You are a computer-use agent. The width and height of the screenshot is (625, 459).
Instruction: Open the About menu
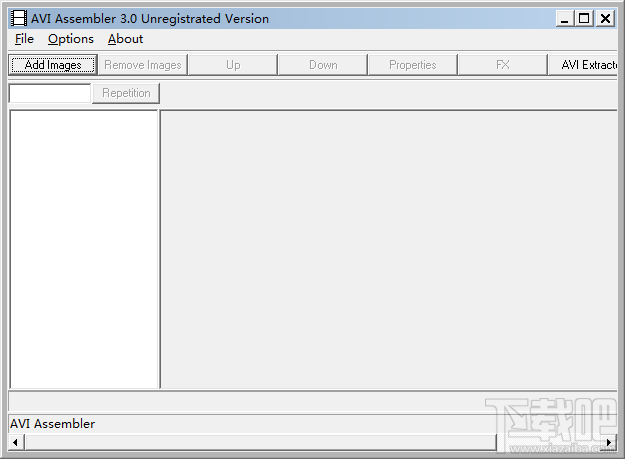(125, 39)
